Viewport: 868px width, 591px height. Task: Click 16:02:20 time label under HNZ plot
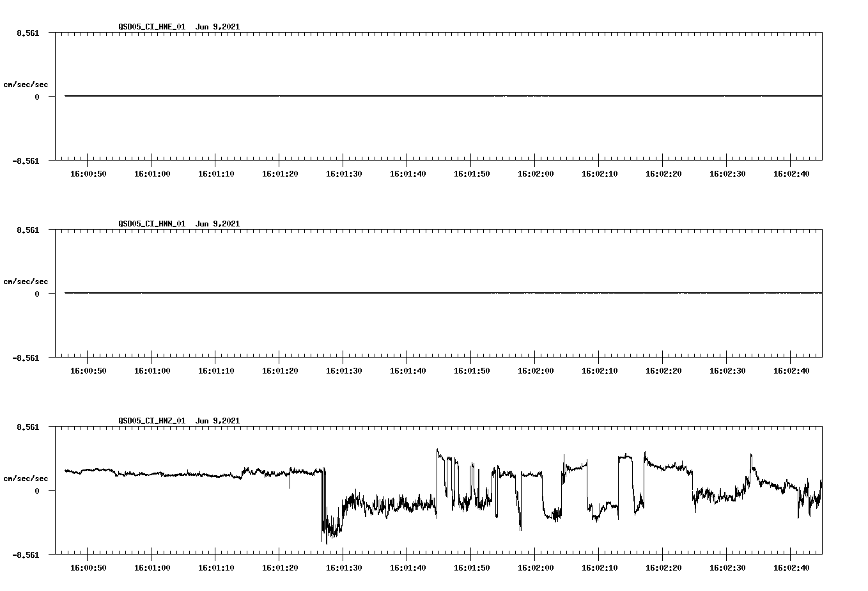coord(663,568)
